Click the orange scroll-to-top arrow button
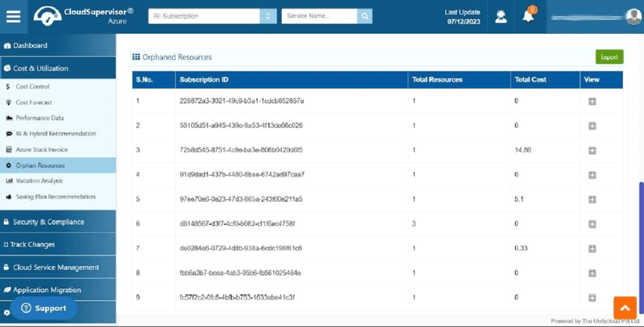This screenshot has width=644, height=327. pyautogui.click(x=625, y=308)
